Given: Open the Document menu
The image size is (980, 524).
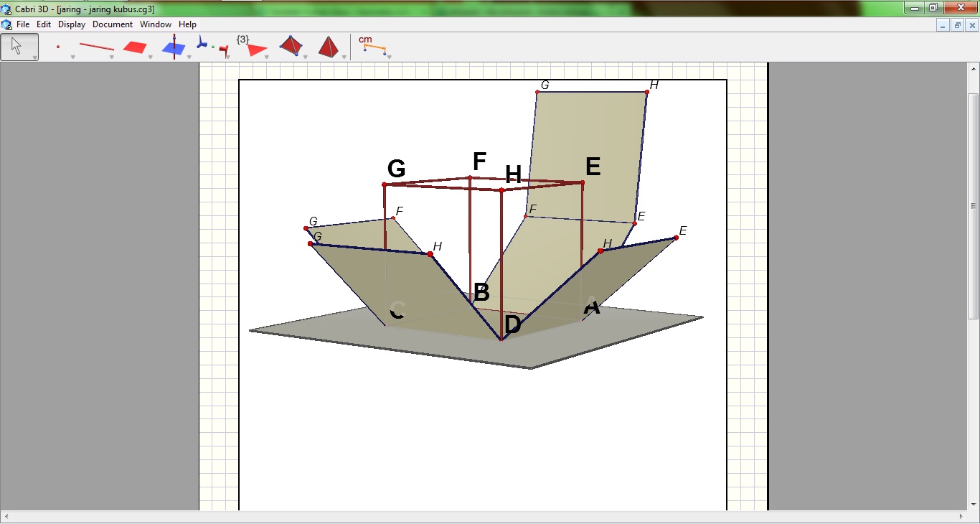Looking at the screenshot, I should click(x=112, y=24).
